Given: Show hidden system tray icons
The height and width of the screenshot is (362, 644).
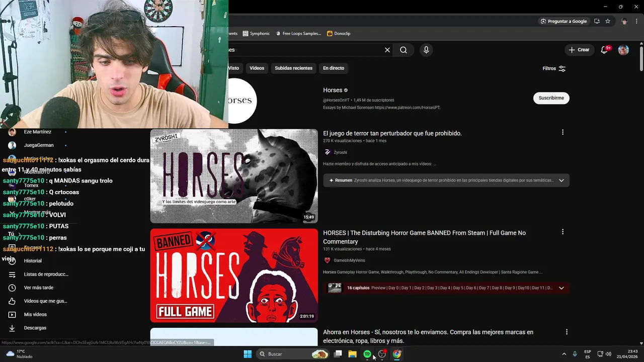Looking at the screenshot, I should (564, 354).
